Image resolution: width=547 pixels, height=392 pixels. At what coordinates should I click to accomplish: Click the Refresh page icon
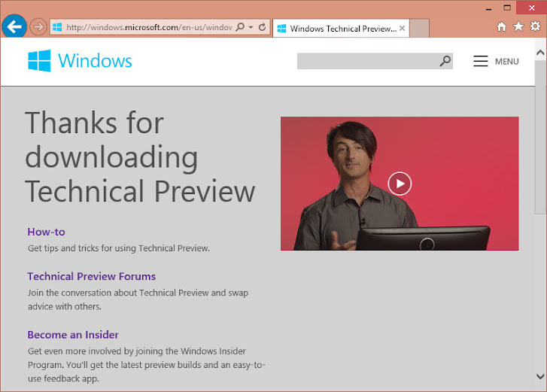(x=263, y=27)
